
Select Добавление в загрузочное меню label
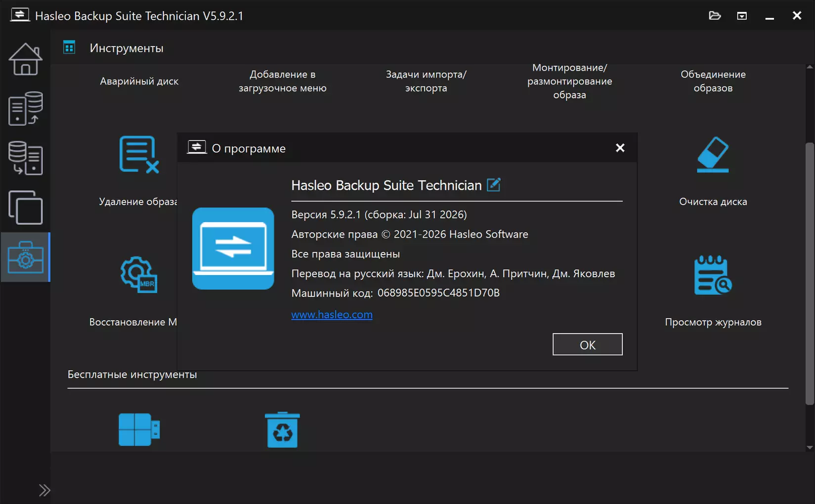coord(282,81)
